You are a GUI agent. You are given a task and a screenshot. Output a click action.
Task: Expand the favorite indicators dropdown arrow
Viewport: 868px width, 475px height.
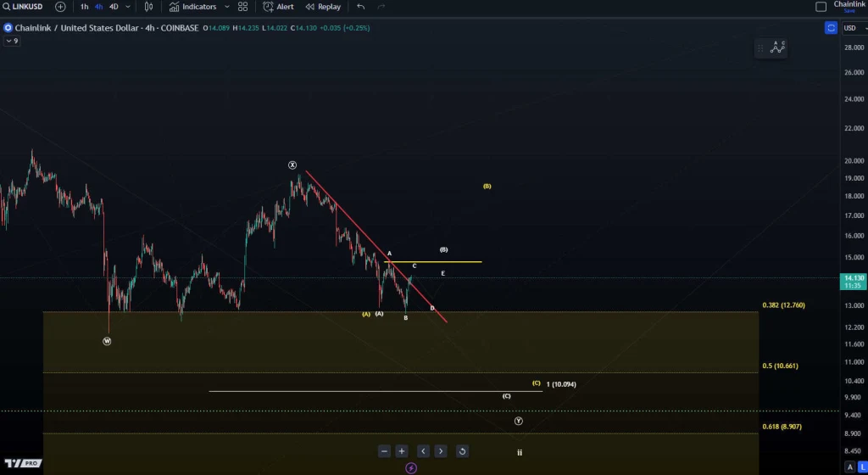(227, 7)
